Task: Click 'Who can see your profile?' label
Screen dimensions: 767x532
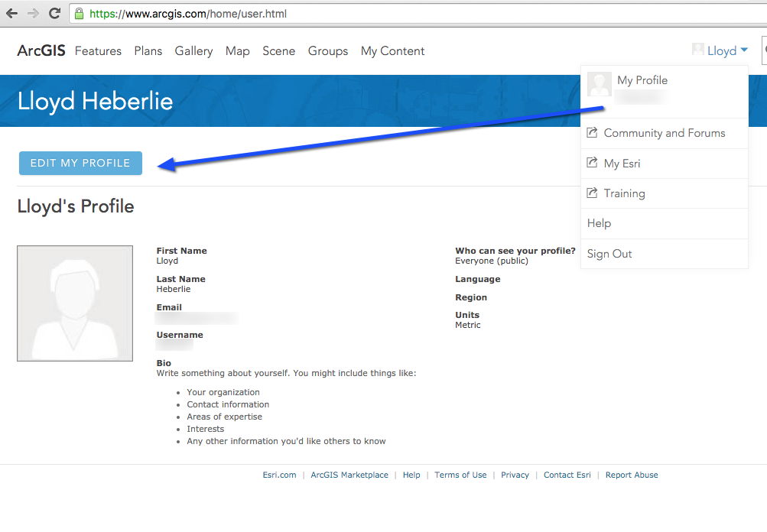Action: coord(515,251)
